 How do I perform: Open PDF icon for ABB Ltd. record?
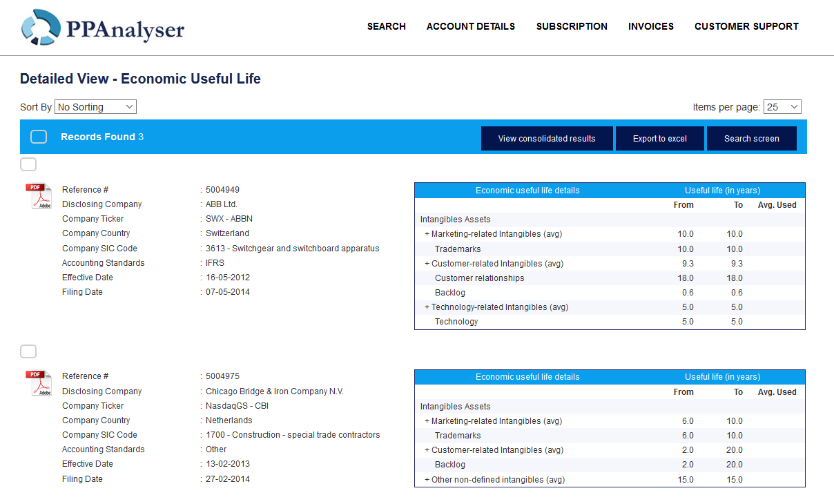(x=39, y=196)
